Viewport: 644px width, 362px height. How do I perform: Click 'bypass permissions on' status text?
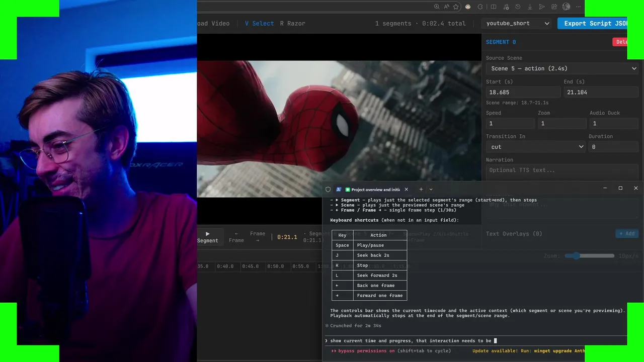coord(366,351)
